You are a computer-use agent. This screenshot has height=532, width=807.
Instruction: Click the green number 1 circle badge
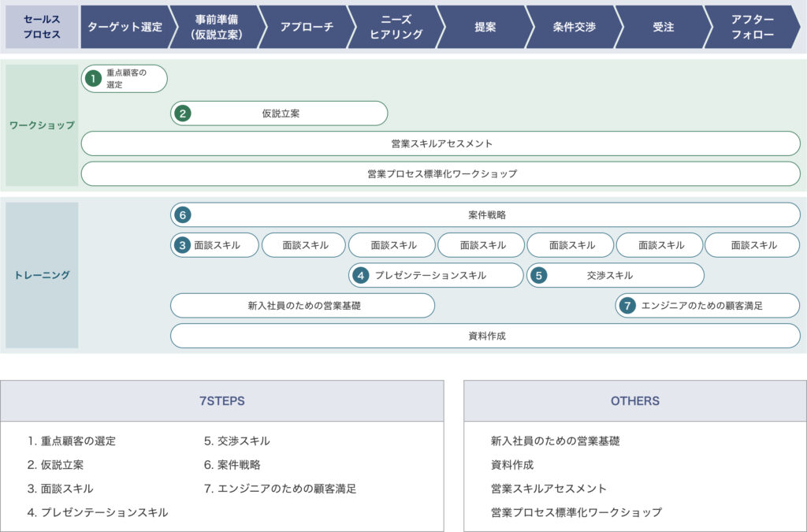pos(93,79)
